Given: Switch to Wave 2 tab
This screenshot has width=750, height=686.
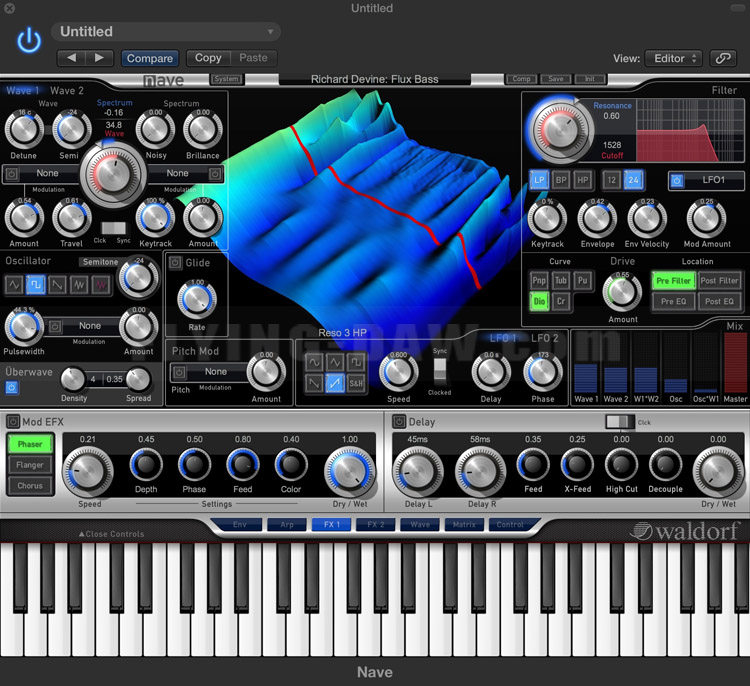Looking at the screenshot, I should click(x=66, y=90).
